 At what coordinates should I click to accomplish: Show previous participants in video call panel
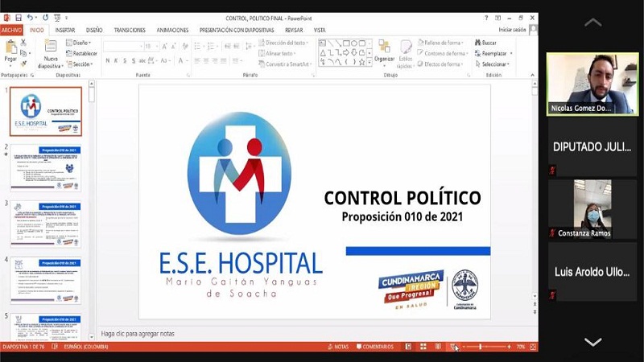coord(592,23)
